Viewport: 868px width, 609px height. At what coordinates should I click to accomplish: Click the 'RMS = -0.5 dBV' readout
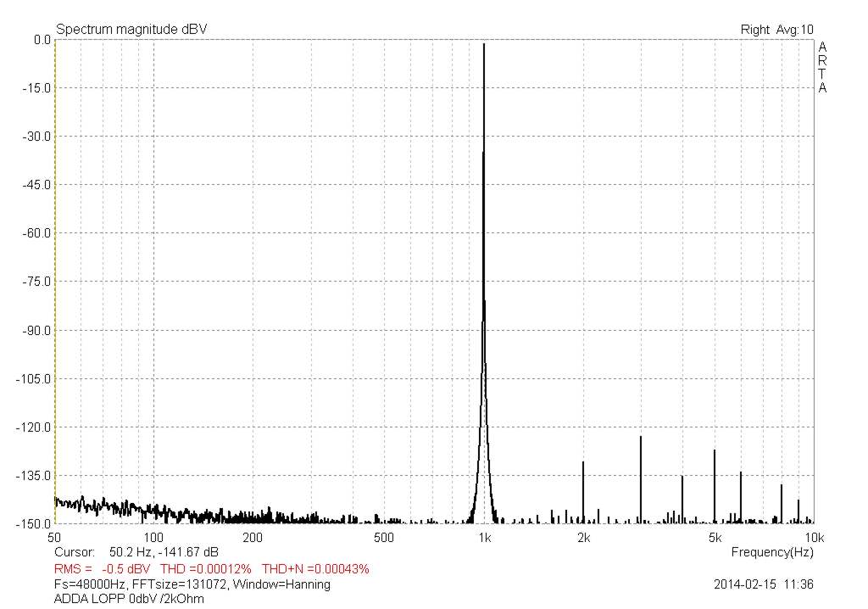tap(102, 569)
